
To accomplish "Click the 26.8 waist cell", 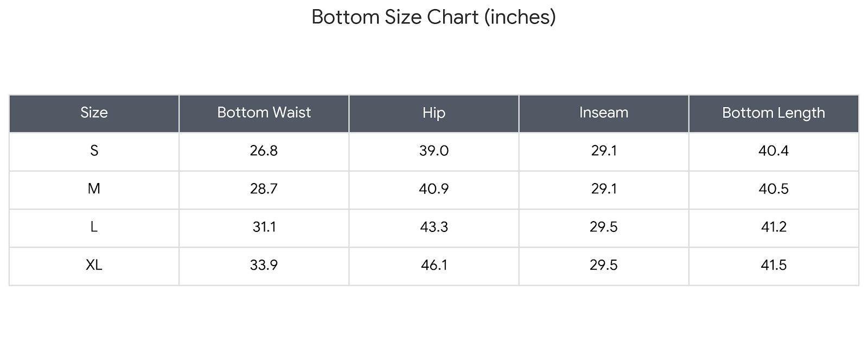I will click(264, 151).
